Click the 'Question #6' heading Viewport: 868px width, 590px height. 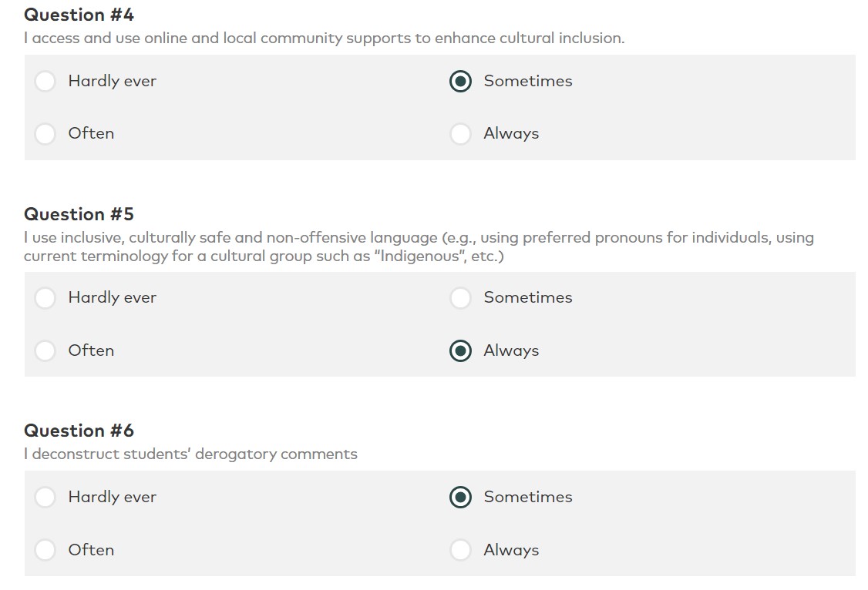click(79, 431)
